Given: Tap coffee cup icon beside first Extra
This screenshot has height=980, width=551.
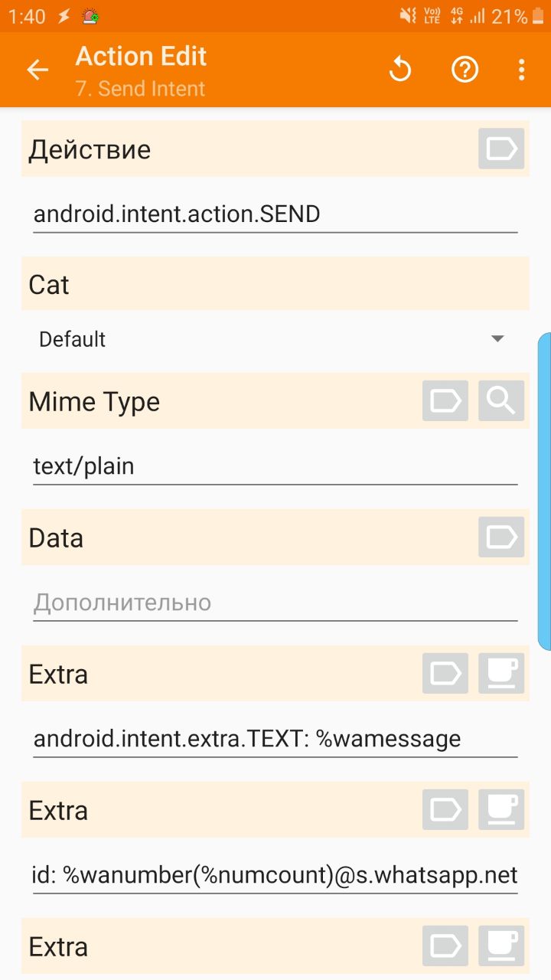Looking at the screenshot, I should coord(501,673).
